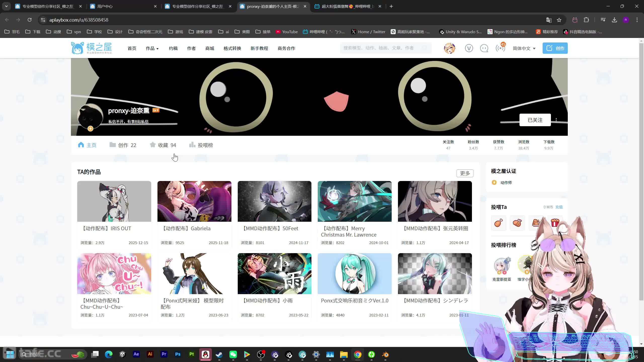Viewport: 644px width, 362px height.
Task: Open the Chrome tab search dropdown arrow
Action: [6, 6]
